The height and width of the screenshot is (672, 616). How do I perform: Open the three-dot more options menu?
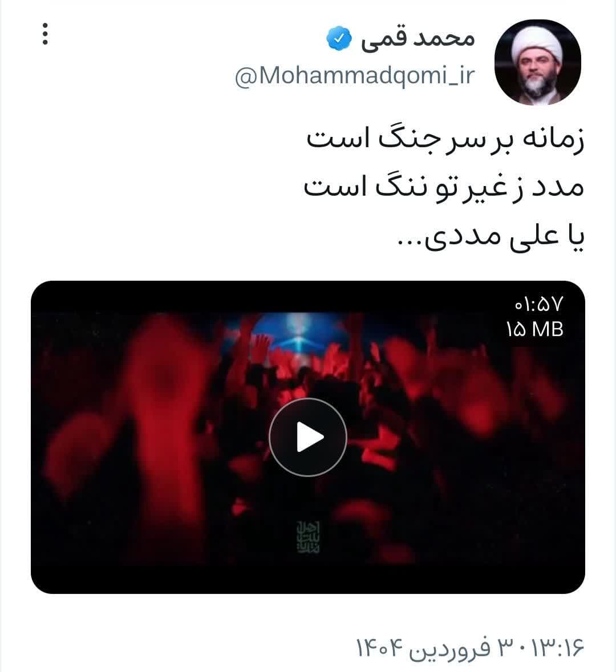[45, 34]
